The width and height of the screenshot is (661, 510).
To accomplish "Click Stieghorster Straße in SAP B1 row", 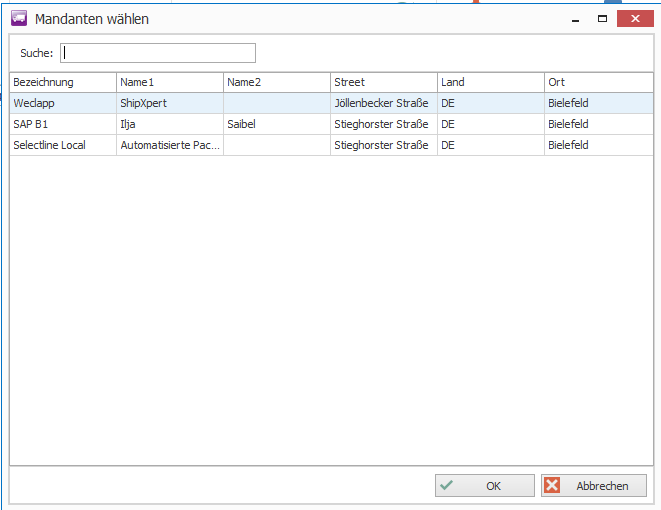I will click(384, 124).
